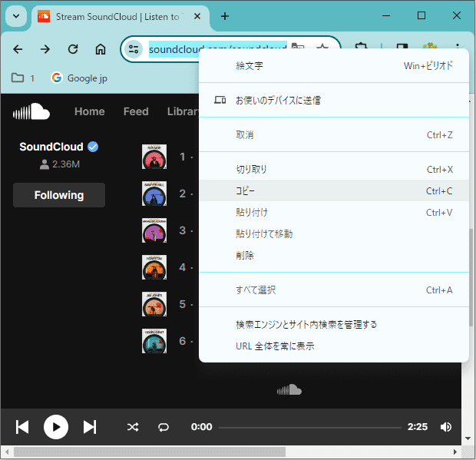This screenshot has width=476, height=460.
Task: Open bookmark folder named 1
Action: click(x=23, y=78)
